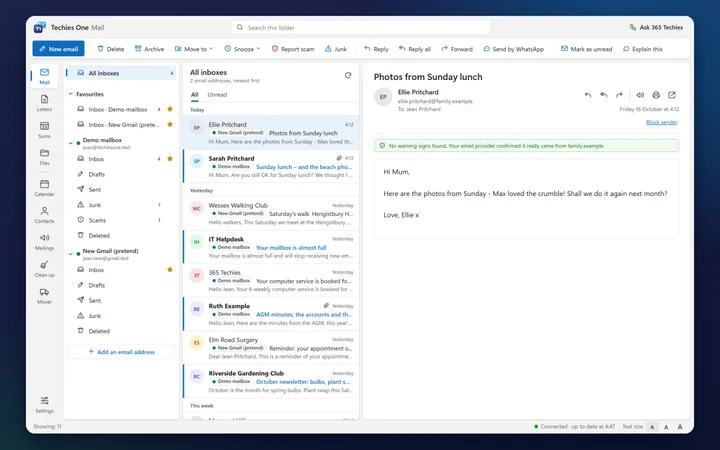
Task: Switch to the Unread tab
Action: click(217, 95)
